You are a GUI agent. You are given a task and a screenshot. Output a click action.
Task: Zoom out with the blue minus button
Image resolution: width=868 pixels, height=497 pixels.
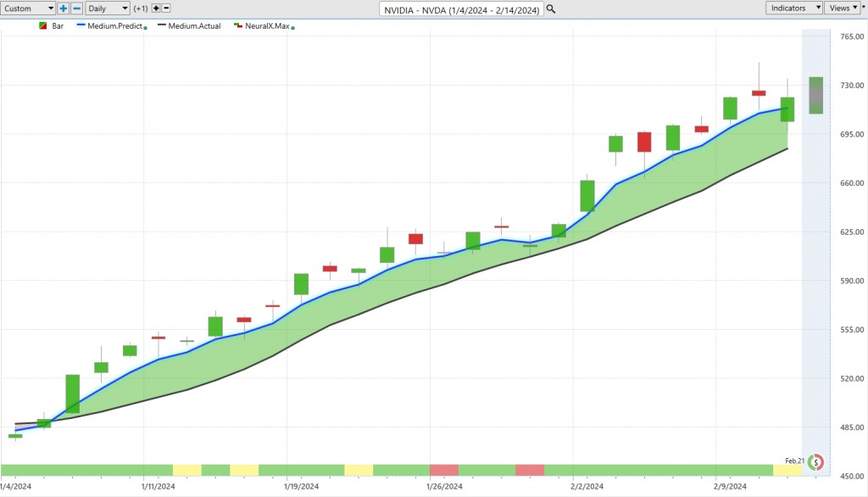[x=77, y=8]
